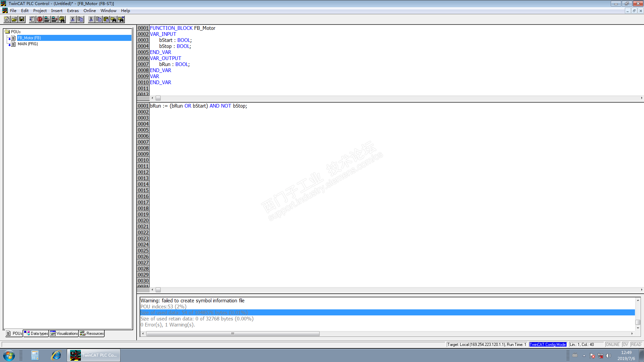The height and width of the screenshot is (362, 644).
Task: Switch to the Resources tab
Action: click(x=92, y=334)
